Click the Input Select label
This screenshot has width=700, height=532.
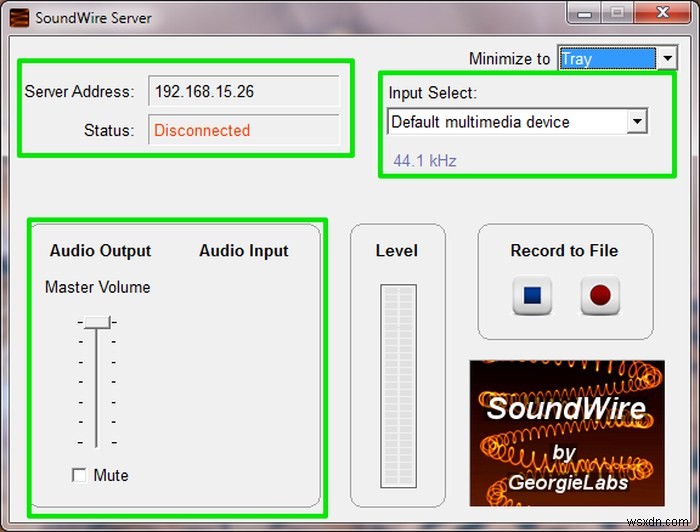click(x=433, y=93)
